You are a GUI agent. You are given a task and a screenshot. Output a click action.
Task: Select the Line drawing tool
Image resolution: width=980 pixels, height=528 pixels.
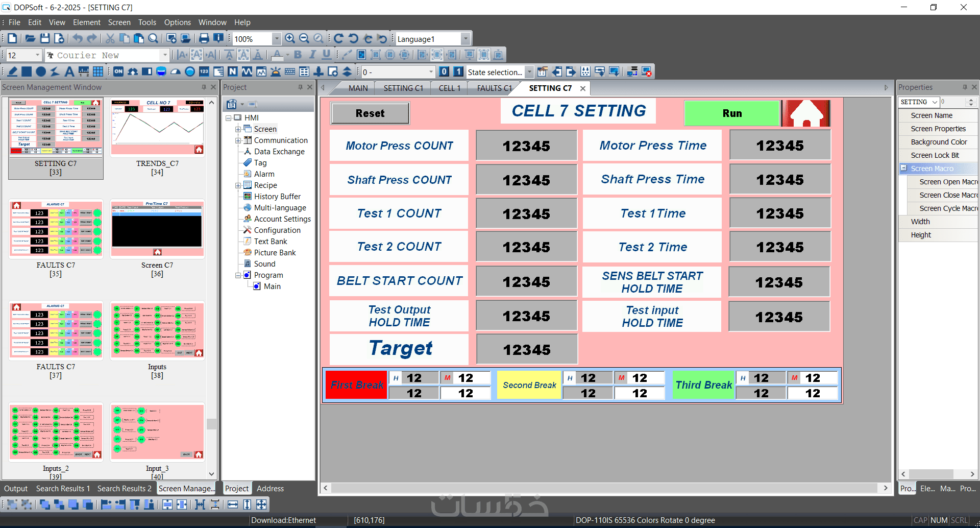12,71
